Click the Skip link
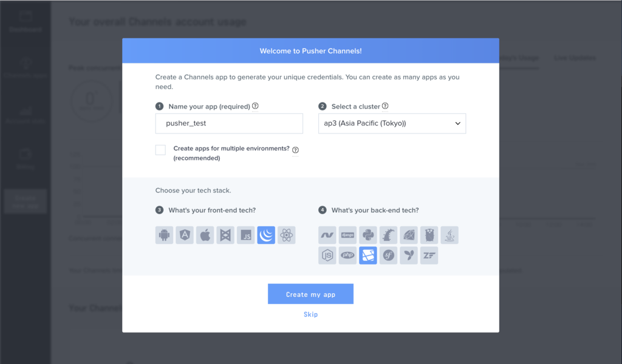 pos(310,314)
